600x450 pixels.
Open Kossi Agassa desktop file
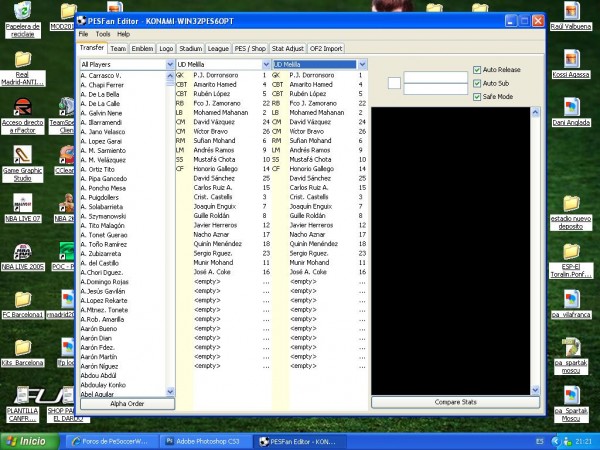tap(571, 64)
